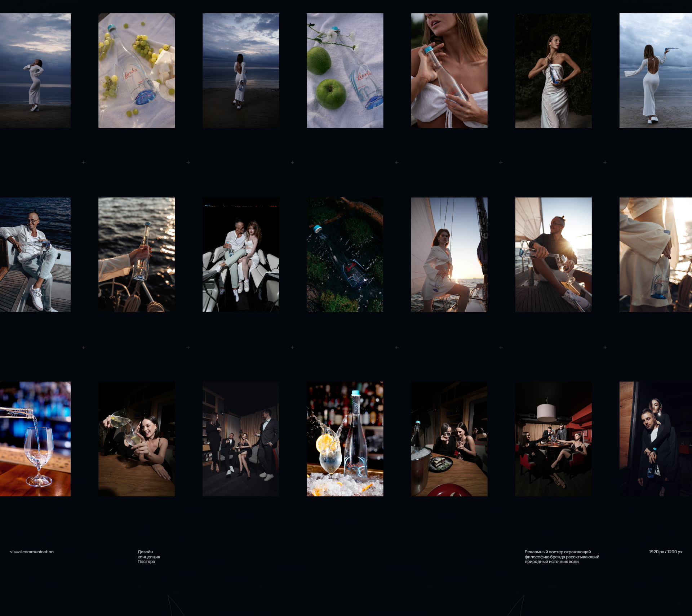
Task: Click restaurant group under pendant lamp photo
Action: coord(553,439)
